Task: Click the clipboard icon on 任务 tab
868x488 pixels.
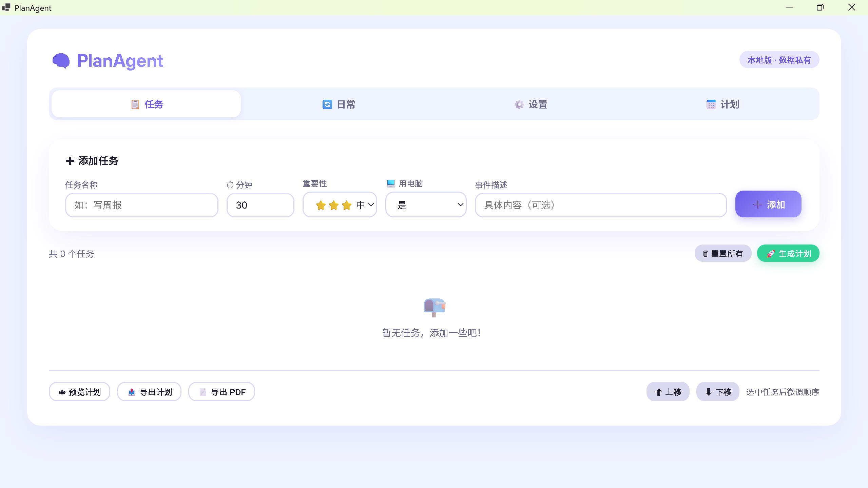Action: [x=135, y=104]
